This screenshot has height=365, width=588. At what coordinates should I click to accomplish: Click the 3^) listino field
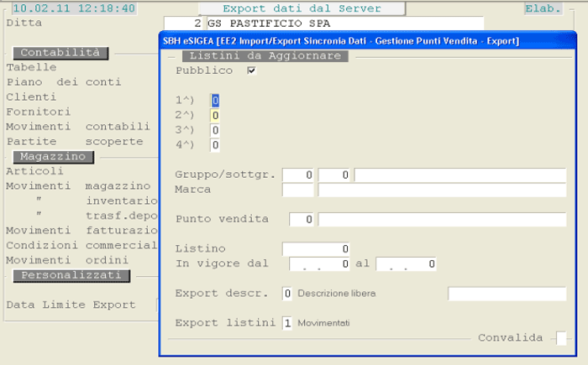[x=215, y=130]
